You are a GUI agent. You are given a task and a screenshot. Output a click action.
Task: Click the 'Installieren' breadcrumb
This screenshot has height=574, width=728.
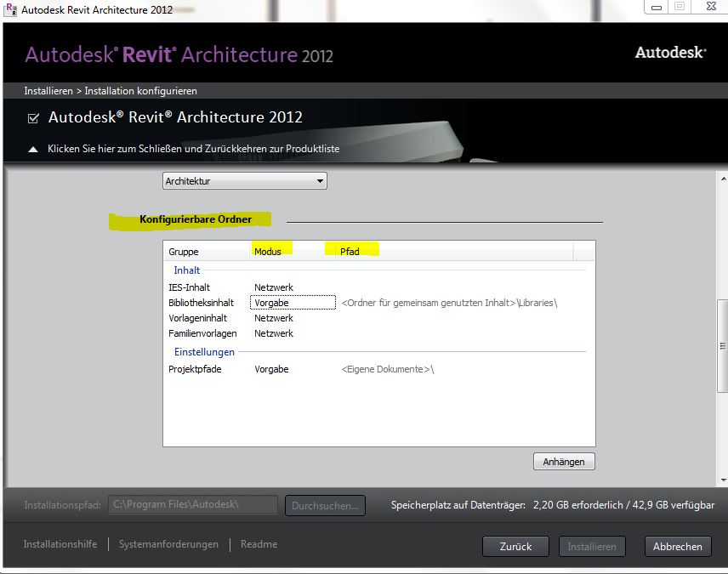[48, 90]
